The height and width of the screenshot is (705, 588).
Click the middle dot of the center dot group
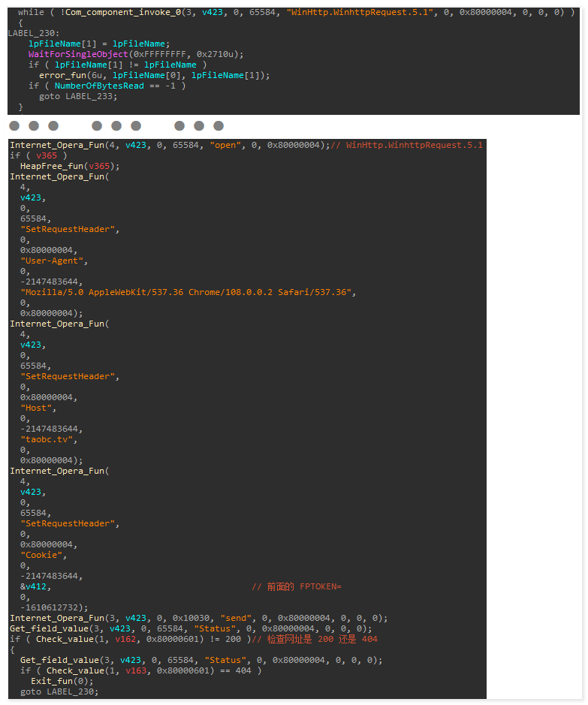tap(116, 125)
